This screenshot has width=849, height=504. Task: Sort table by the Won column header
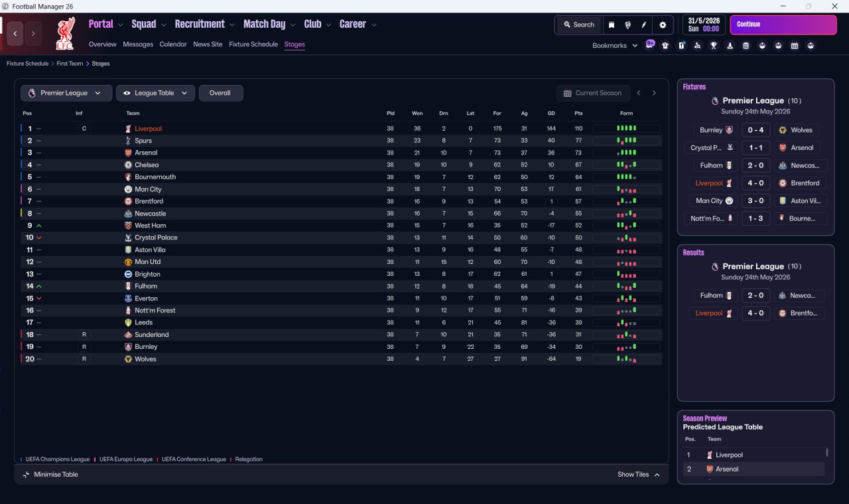[417, 113]
